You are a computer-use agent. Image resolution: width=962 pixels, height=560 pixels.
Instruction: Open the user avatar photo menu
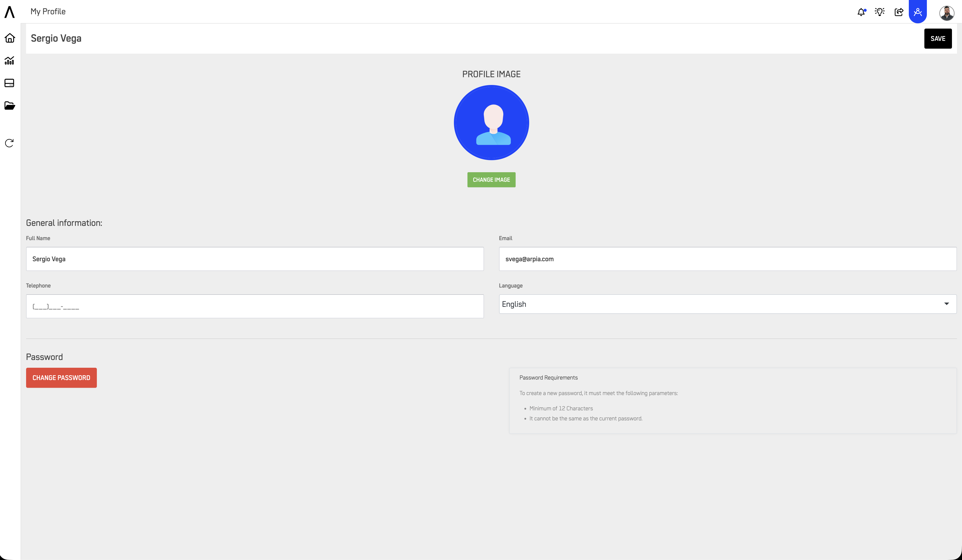click(x=946, y=13)
